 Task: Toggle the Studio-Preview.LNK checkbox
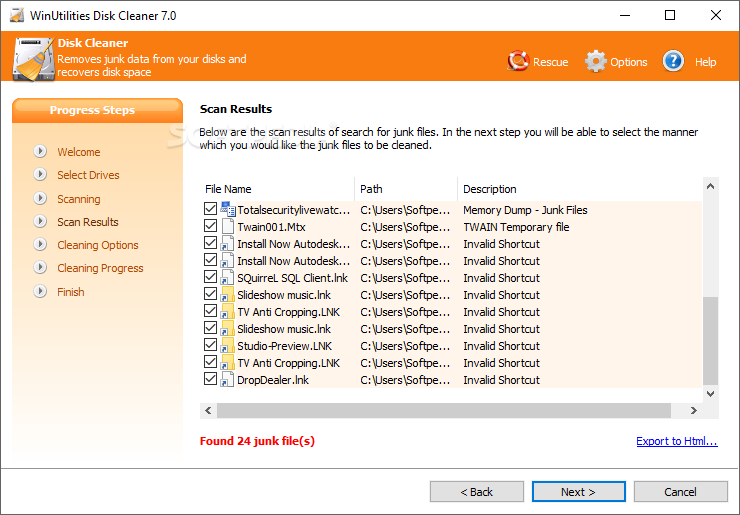point(210,345)
